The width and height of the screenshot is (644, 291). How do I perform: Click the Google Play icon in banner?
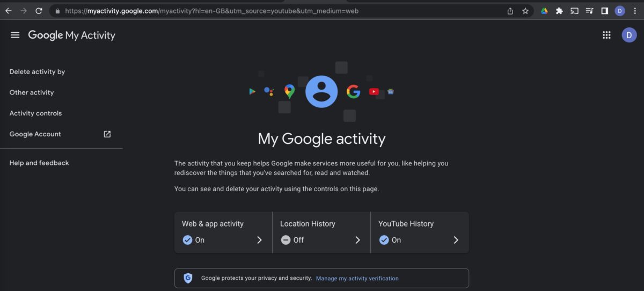point(252,92)
